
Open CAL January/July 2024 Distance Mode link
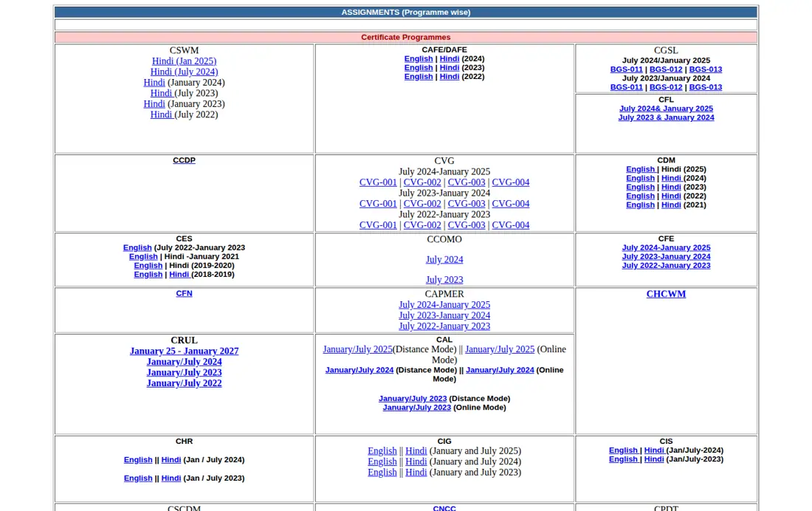[x=359, y=370]
